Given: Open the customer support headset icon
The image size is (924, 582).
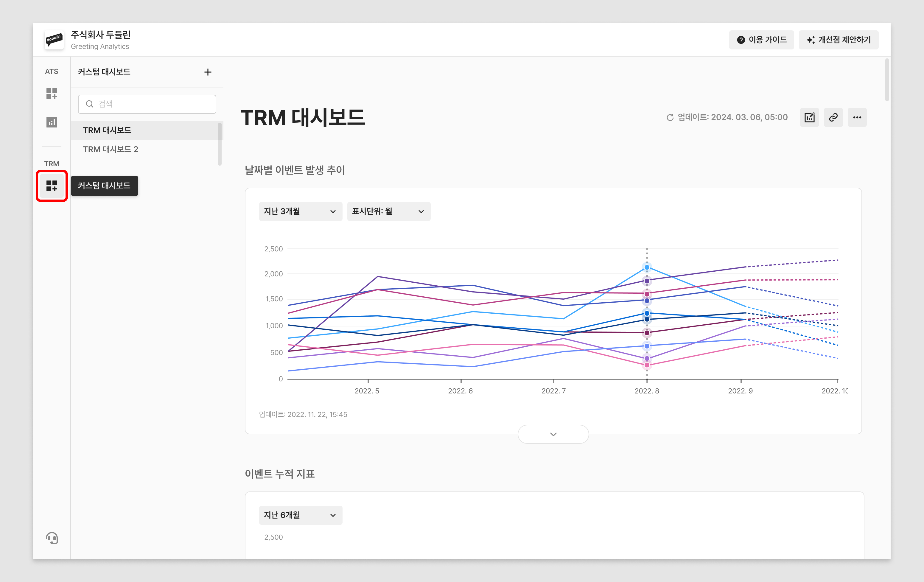Looking at the screenshot, I should pos(52,538).
